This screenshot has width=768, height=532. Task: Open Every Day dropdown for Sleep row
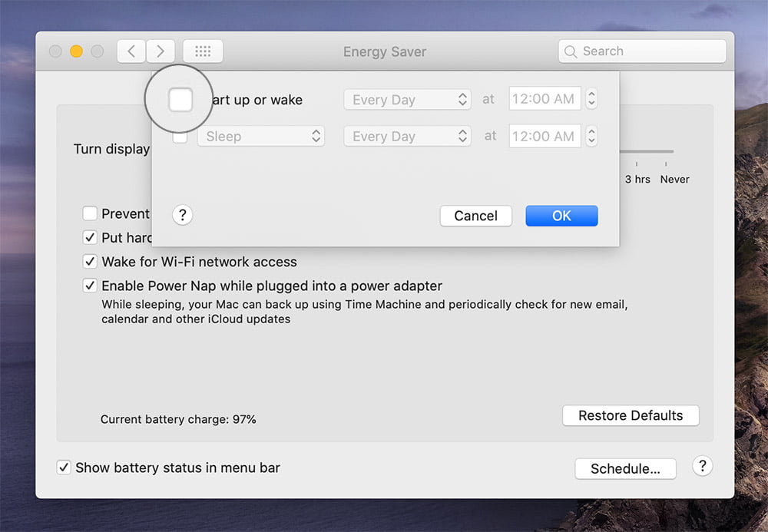(407, 137)
